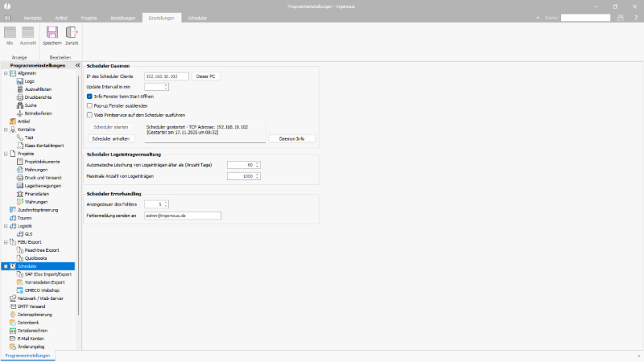Open Projektdokumente icon
Image resolution: width=644 pixels, height=362 pixels.
click(19, 162)
